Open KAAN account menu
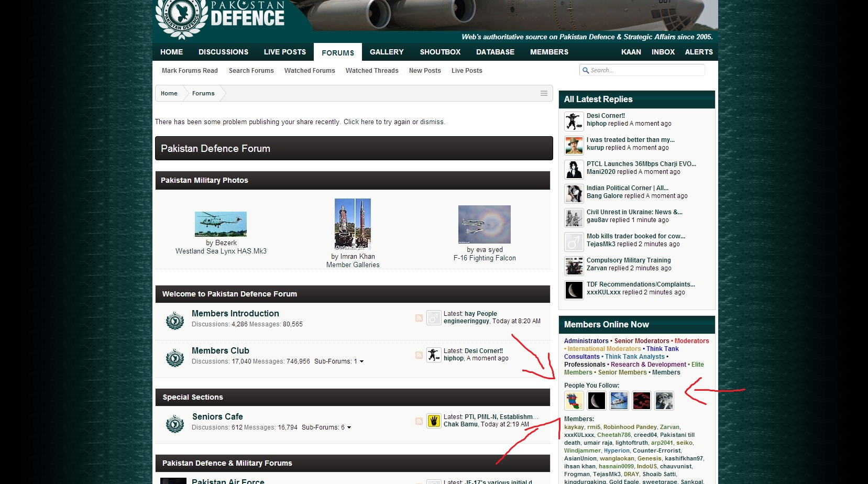The height and width of the screenshot is (484, 868). [x=631, y=52]
